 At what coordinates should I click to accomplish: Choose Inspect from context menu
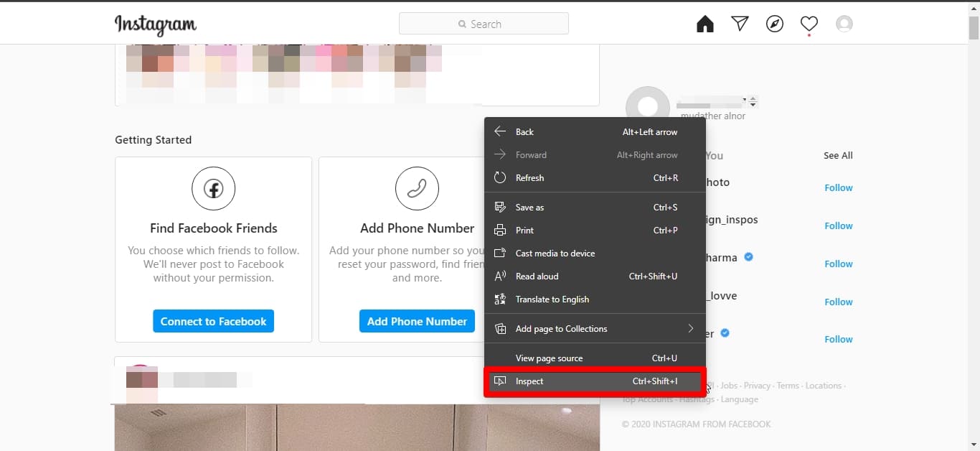point(595,381)
